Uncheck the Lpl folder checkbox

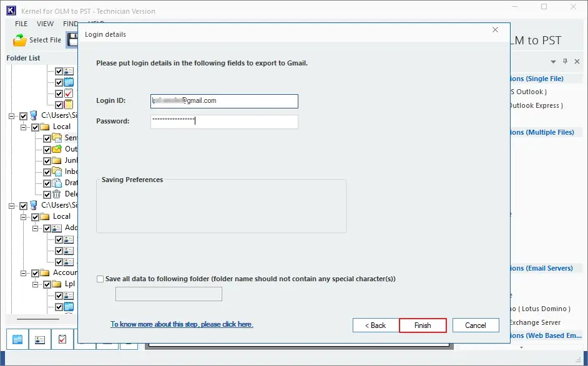click(x=47, y=285)
